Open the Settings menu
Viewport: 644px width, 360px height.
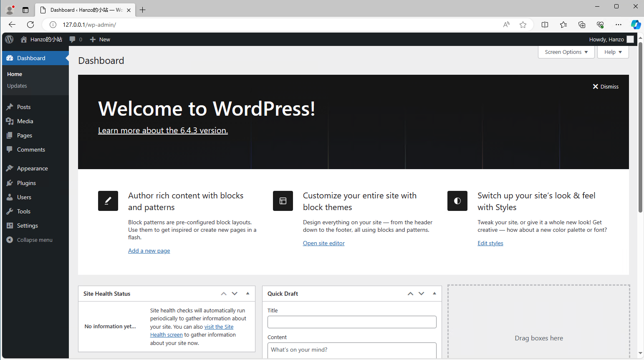[35, 226]
